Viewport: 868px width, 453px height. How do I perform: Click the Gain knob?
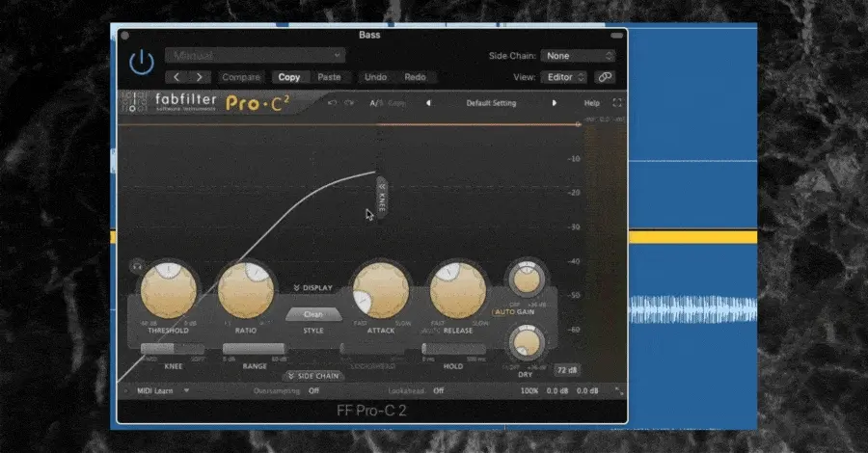tap(527, 279)
